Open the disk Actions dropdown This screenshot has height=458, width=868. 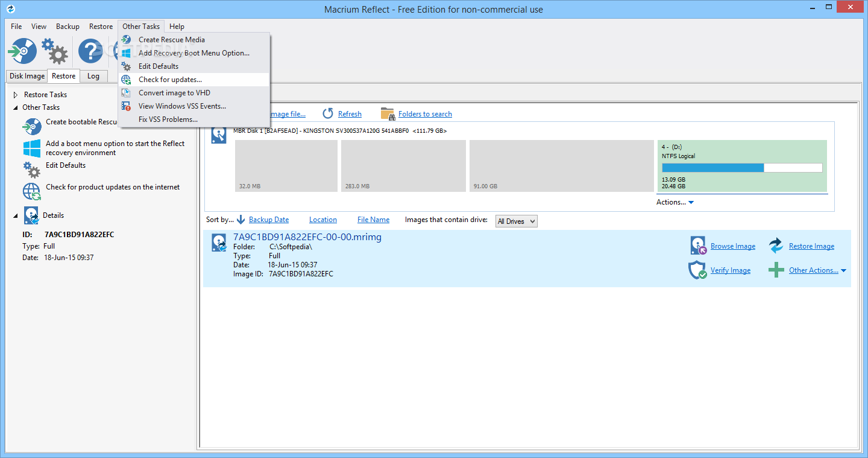(675, 202)
